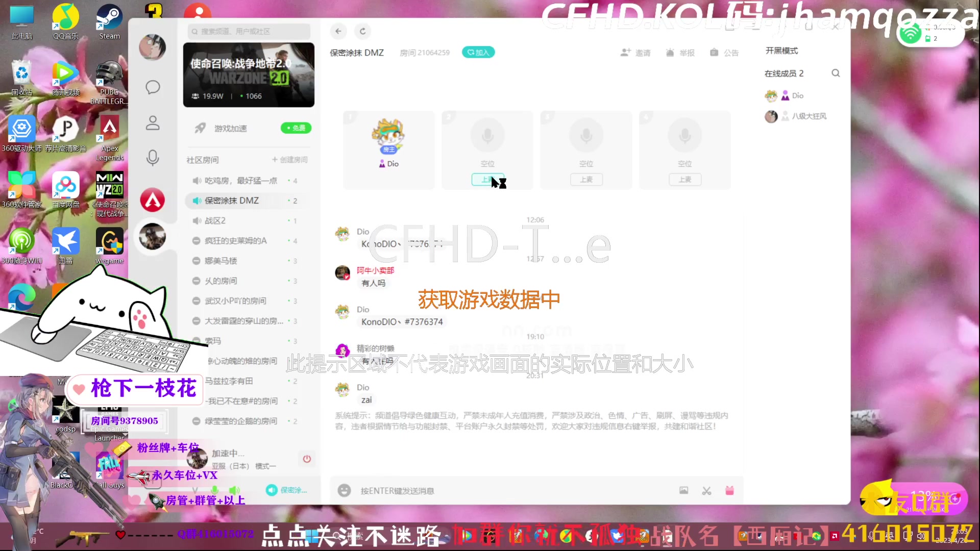Go back with the left arrow button

click(338, 31)
